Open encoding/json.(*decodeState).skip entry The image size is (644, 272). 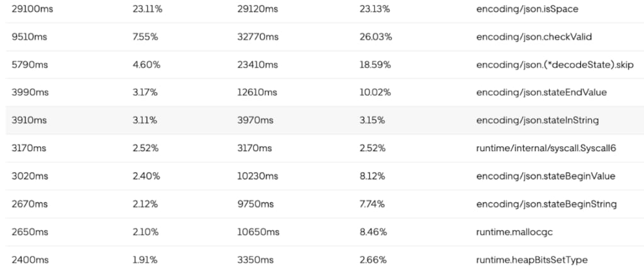coord(555,65)
